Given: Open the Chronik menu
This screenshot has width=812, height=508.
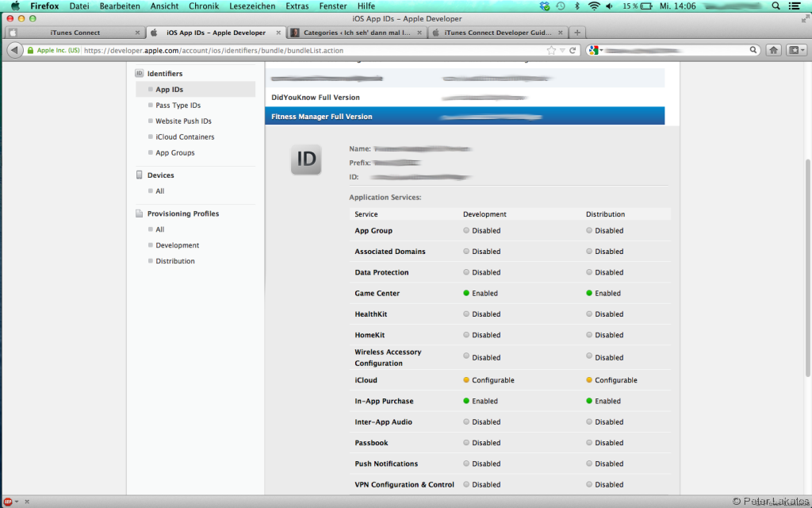Looking at the screenshot, I should (204, 6).
